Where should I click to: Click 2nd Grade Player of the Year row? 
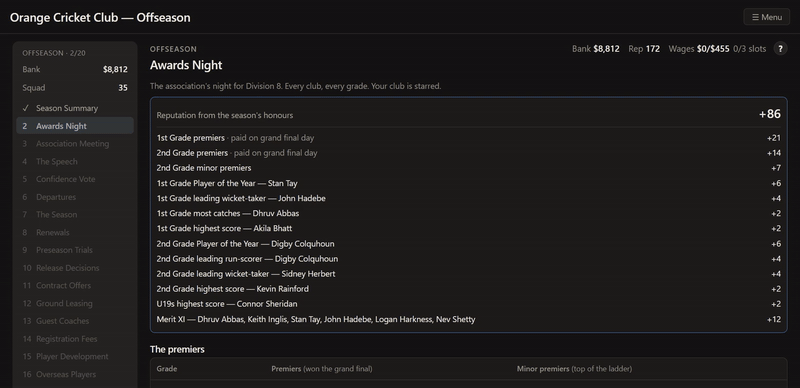click(468, 244)
